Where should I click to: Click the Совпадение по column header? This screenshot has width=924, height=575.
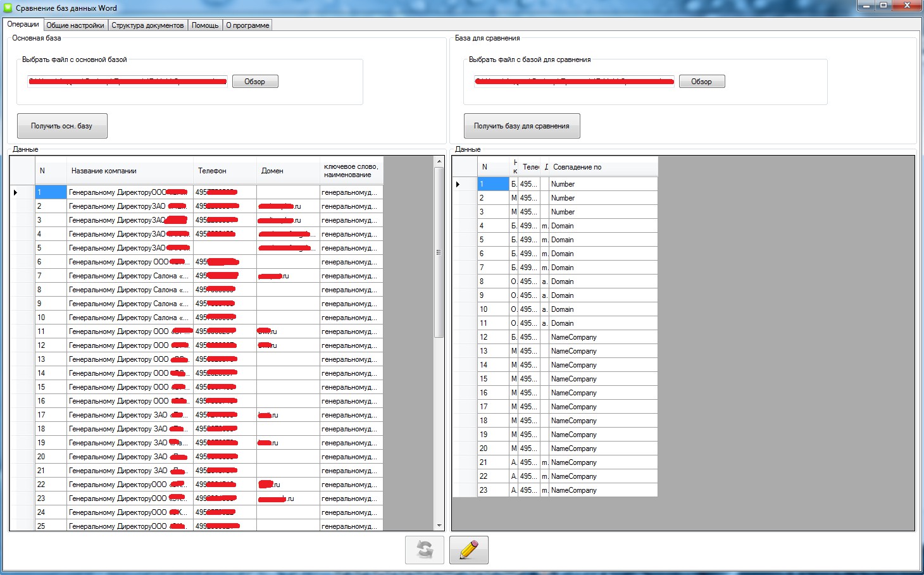(x=603, y=167)
